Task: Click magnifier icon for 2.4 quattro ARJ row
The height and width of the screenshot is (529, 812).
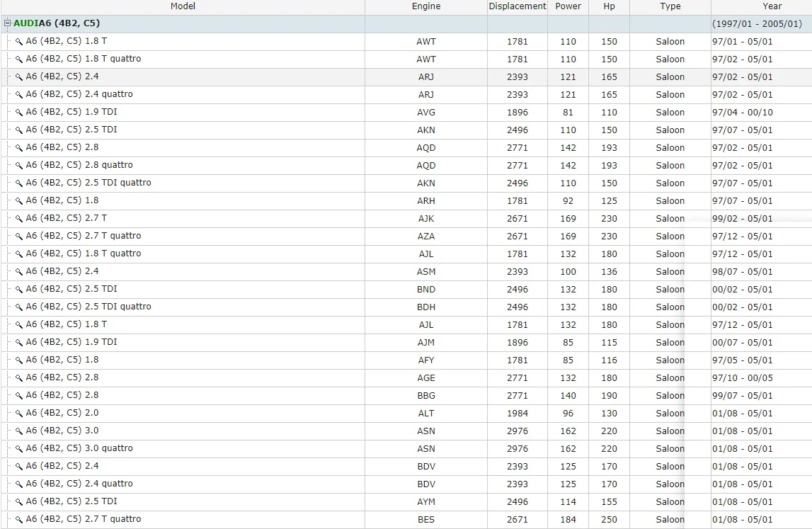Action: click(18, 94)
